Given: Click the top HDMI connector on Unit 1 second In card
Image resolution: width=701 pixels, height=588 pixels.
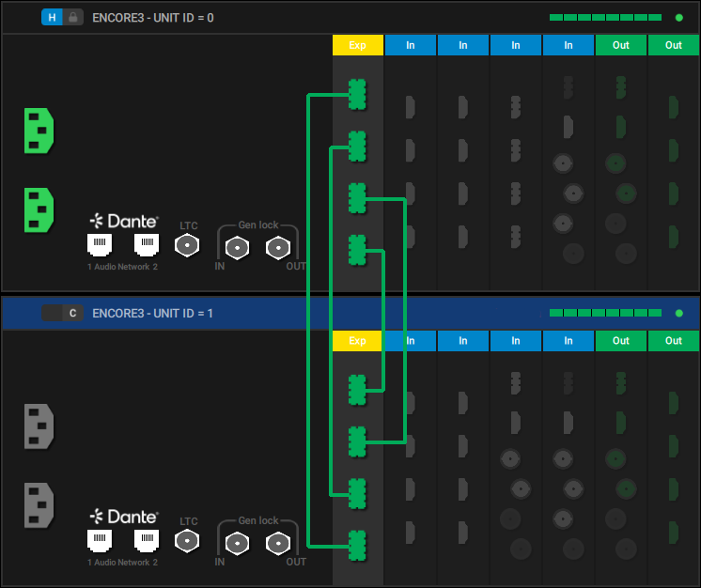Looking at the screenshot, I should 462,403.
